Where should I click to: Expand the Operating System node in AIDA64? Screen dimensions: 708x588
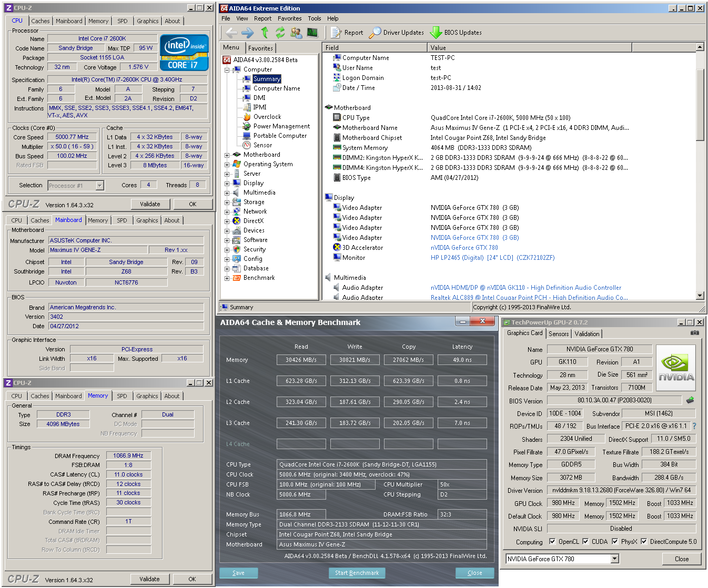click(x=227, y=164)
